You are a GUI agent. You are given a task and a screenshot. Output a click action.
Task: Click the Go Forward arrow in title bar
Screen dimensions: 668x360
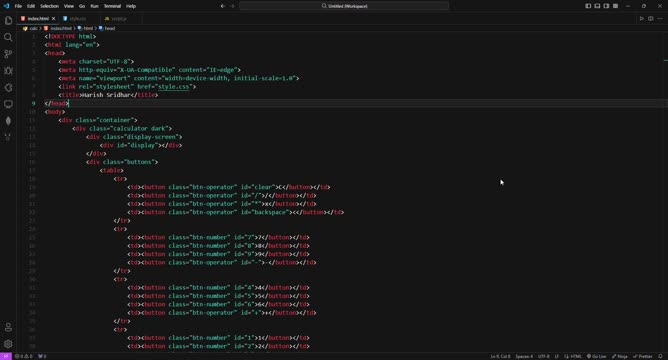coord(232,6)
